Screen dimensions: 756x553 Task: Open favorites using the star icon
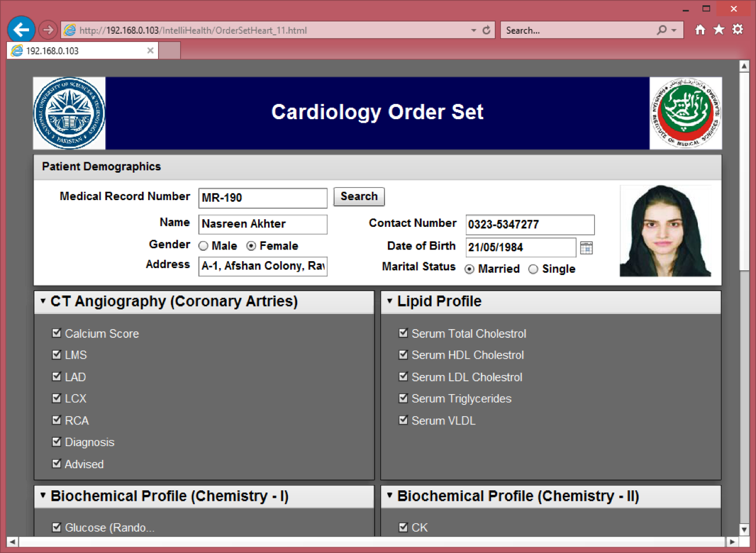[719, 30]
